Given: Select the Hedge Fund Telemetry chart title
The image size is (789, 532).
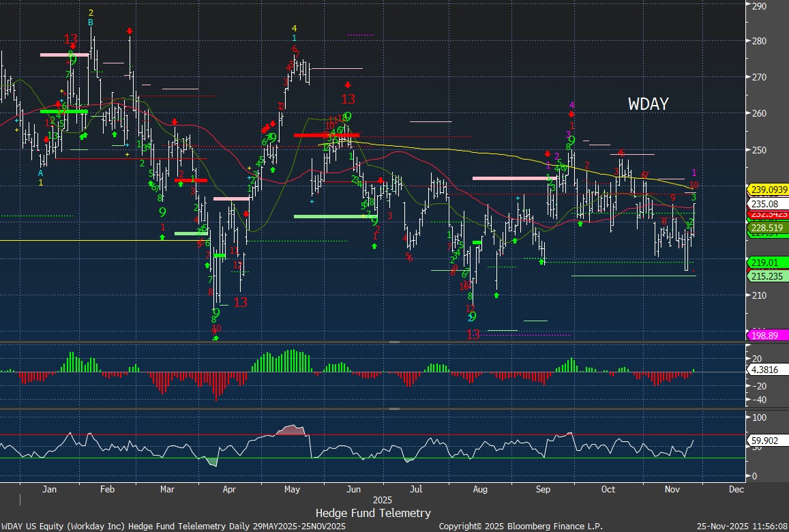Looking at the screenshot, I should (x=373, y=513).
